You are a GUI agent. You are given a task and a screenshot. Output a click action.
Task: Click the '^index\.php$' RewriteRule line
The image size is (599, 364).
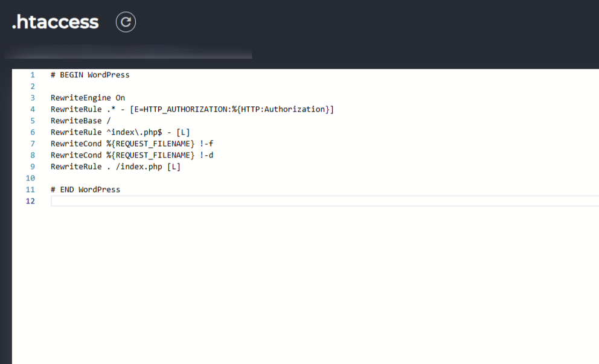pos(120,132)
